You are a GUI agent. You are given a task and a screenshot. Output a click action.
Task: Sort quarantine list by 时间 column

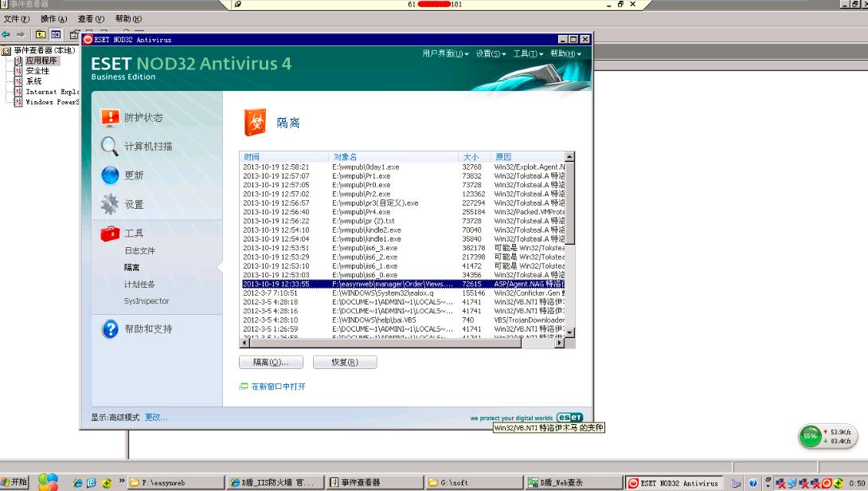click(284, 157)
